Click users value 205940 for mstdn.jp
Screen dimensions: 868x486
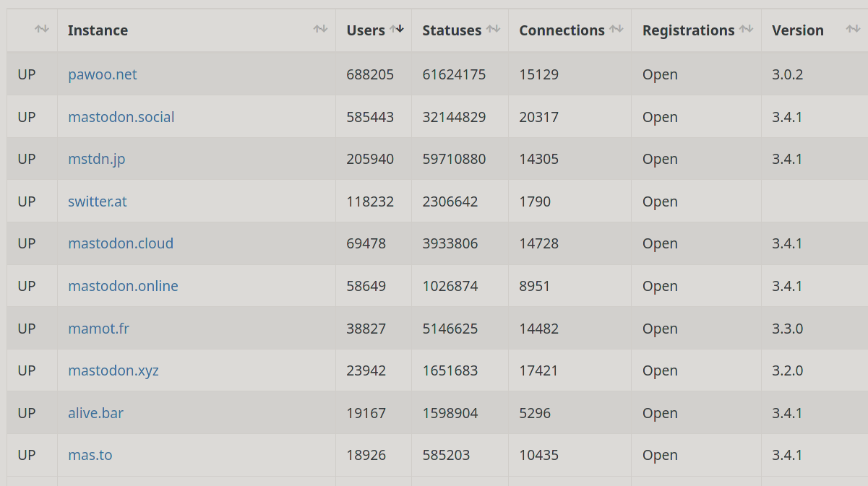click(370, 159)
